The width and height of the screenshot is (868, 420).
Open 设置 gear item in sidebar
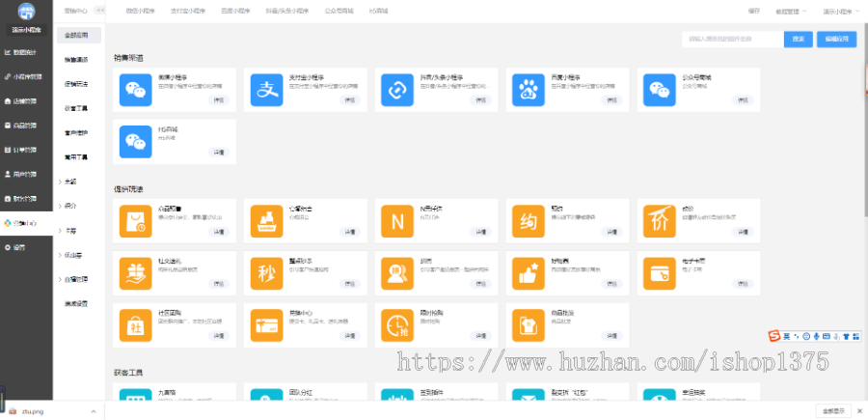15,247
